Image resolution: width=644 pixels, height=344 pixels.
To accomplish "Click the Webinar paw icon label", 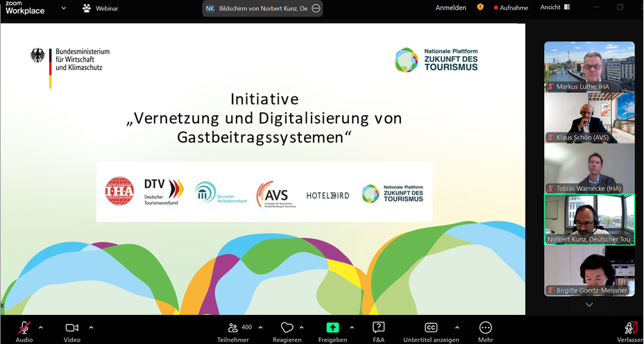I will click(101, 8).
